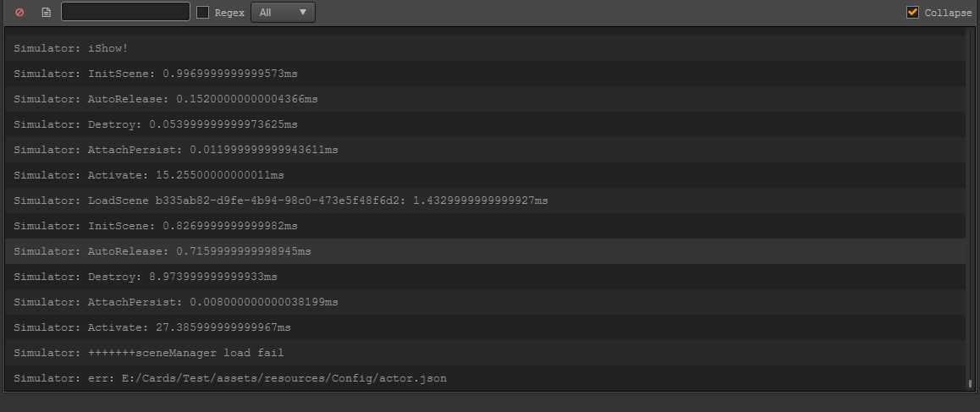The image size is (980, 412).
Task: Select the "Simulator: iShow!" log entry
Action: (x=71, y=48)
